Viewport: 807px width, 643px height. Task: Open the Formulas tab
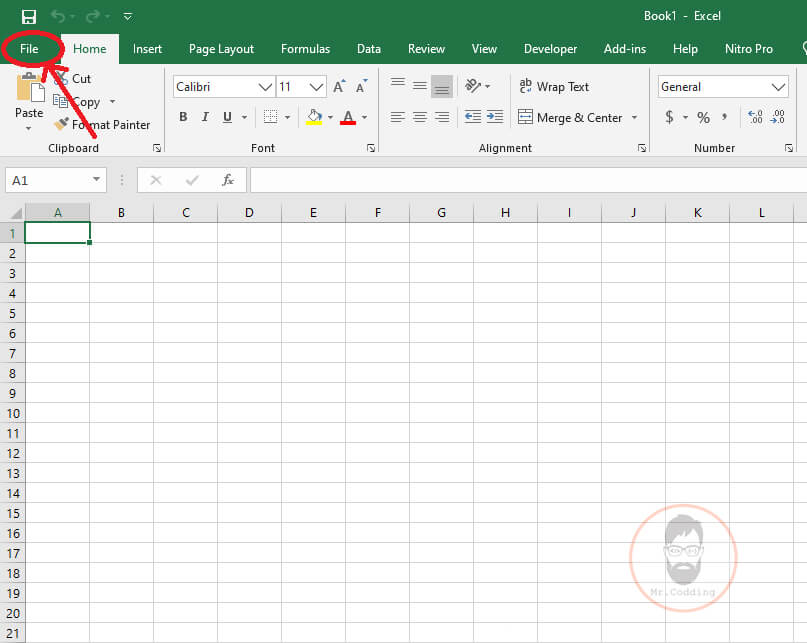(x=305, y=49)
